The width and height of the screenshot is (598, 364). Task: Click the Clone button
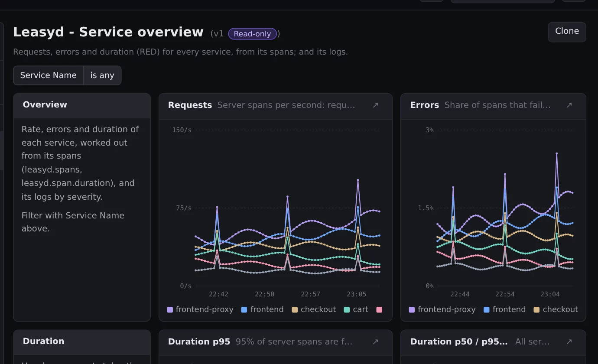567,32
